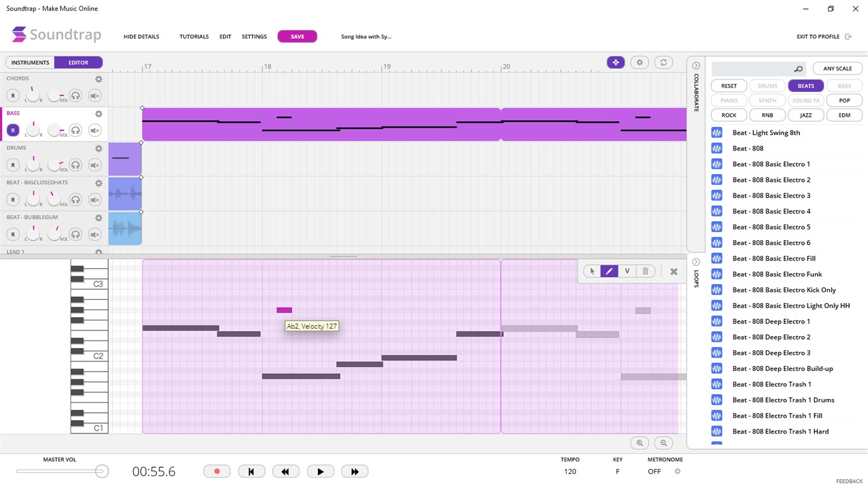Start playback with the play button
This screenshot has width=868, height=488.
(x=320, y=471)
